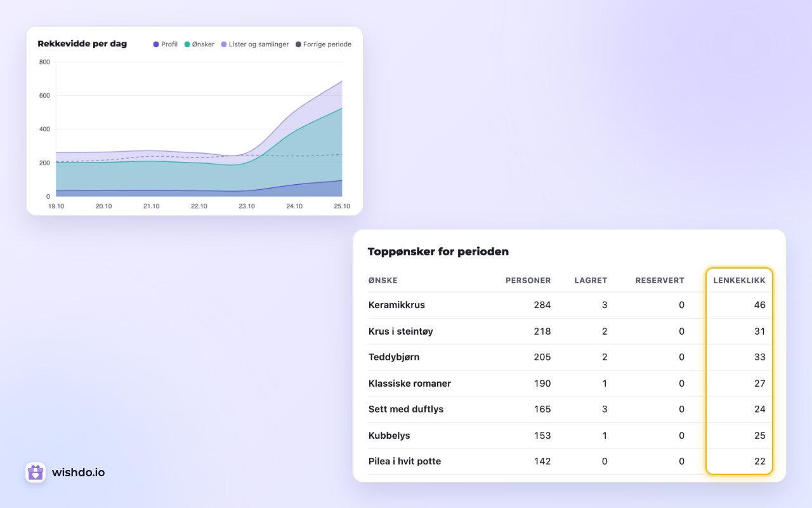812x508 pixels.
Task: Click the Toppønsker for perioden heading
Action: click(438, 251)
